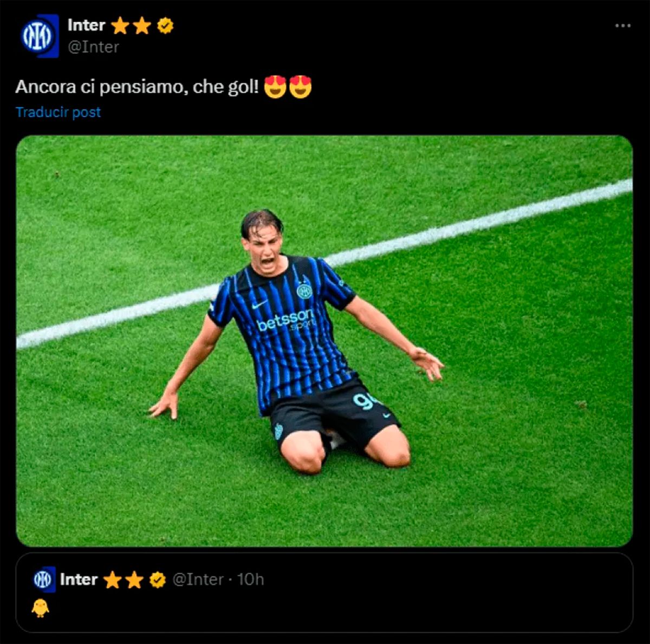Open Inter's profile avatar at top
Screen dimensions: 650x644
click(x=38, y=36)
